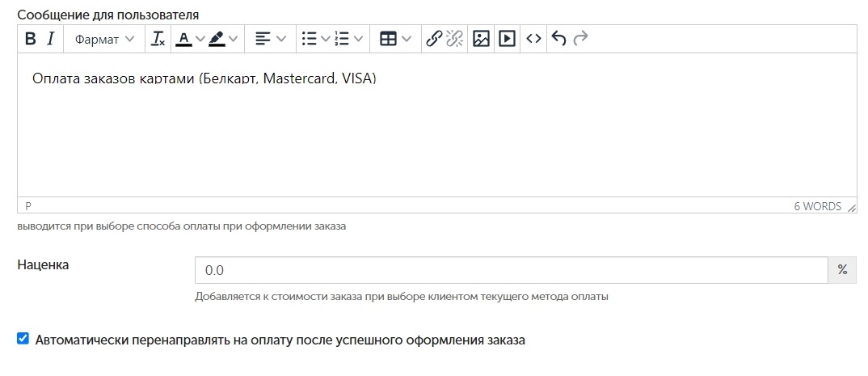The image size is (868, 376).
Task: Apply text color with the A icon
Action: (x=183, y=39)
